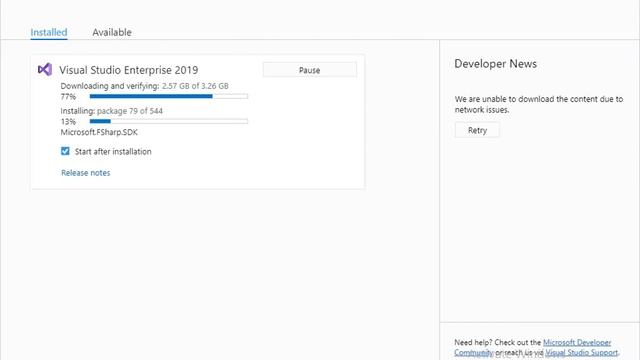Click the '2.57 GB of 3.26 GB' download size
The image size is (640, 360).
[195, 86]
